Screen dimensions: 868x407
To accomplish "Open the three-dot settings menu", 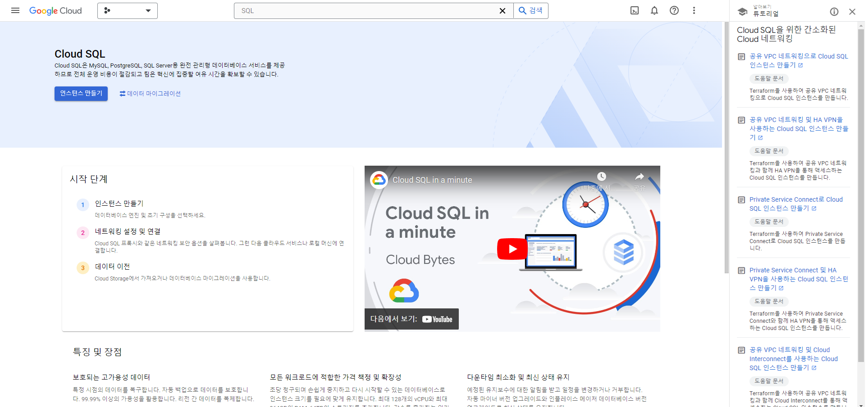I will (x=694, y=10).
